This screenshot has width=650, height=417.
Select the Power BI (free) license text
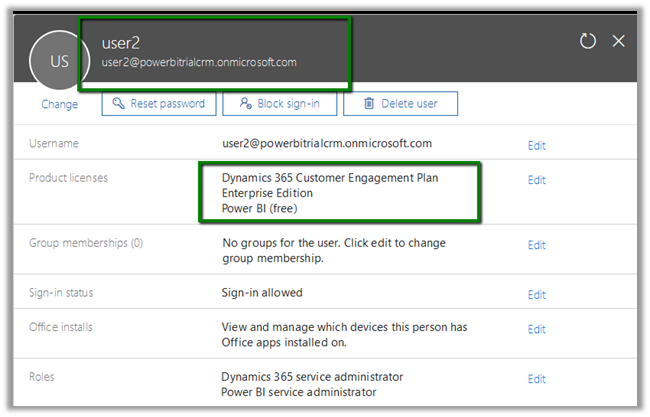tap(259, 208)
